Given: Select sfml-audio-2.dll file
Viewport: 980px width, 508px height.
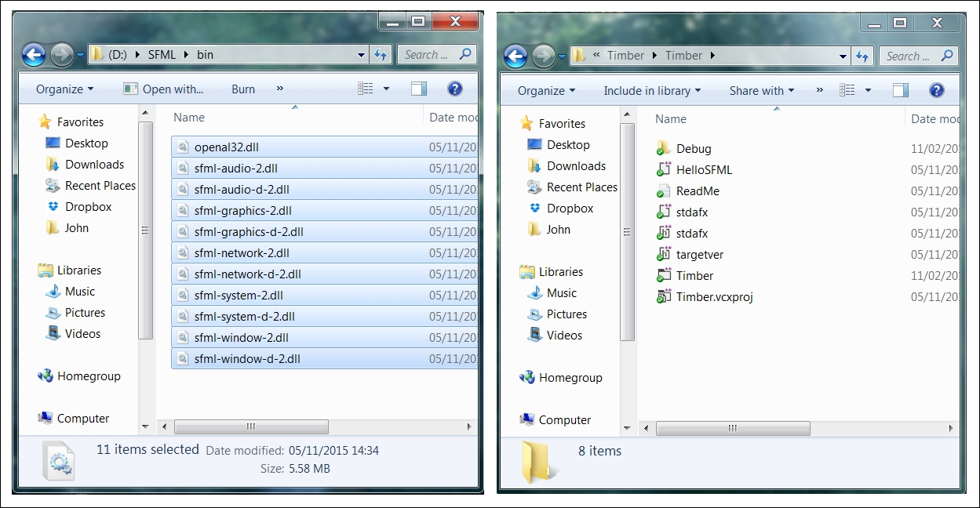Looking at the screenshot, I should [324, 168].
